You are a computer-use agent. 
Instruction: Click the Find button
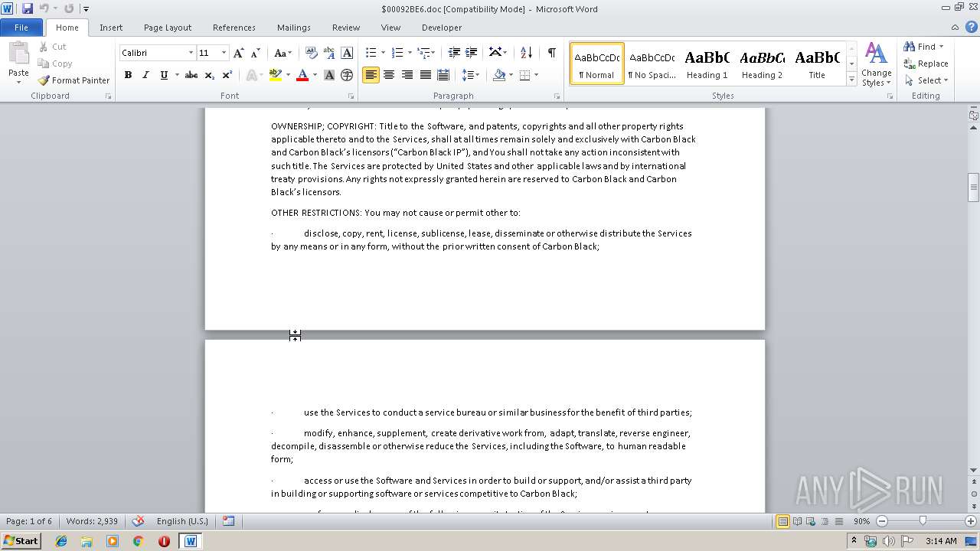924,47
